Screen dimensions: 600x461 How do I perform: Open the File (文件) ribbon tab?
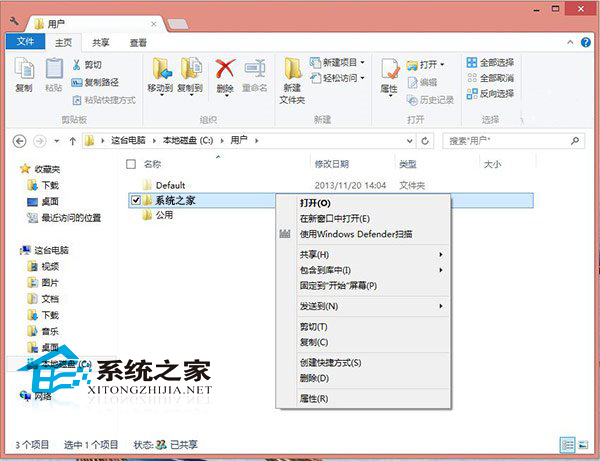(25, 41)
